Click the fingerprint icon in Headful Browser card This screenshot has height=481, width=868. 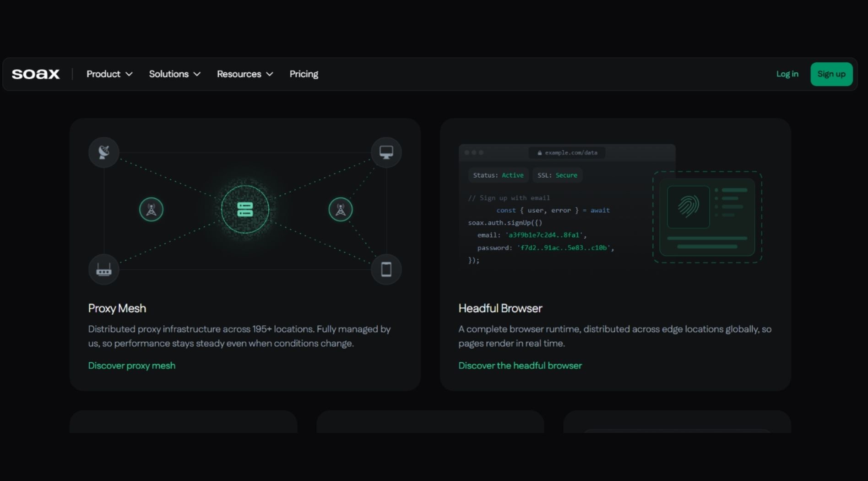[x=688, y=207]
